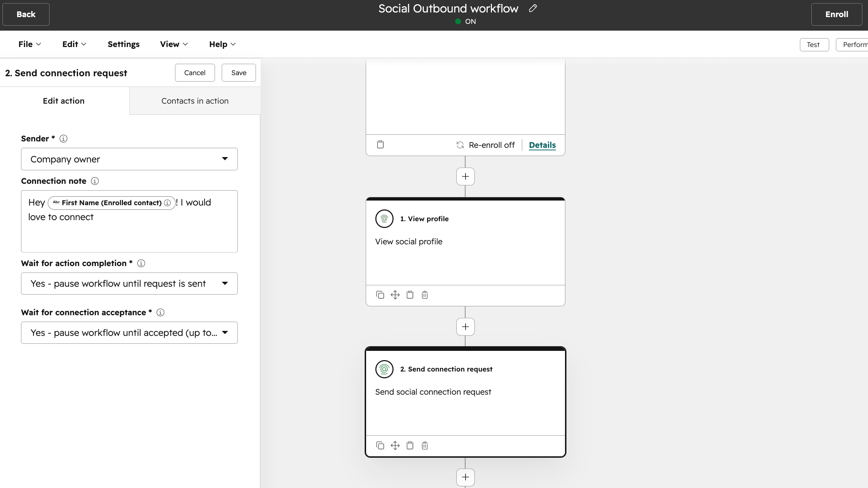Click the First Name (Enrolled contact) token
This screenshot has height=488, width=868.
pyautogui.click(x=112, y=203)
